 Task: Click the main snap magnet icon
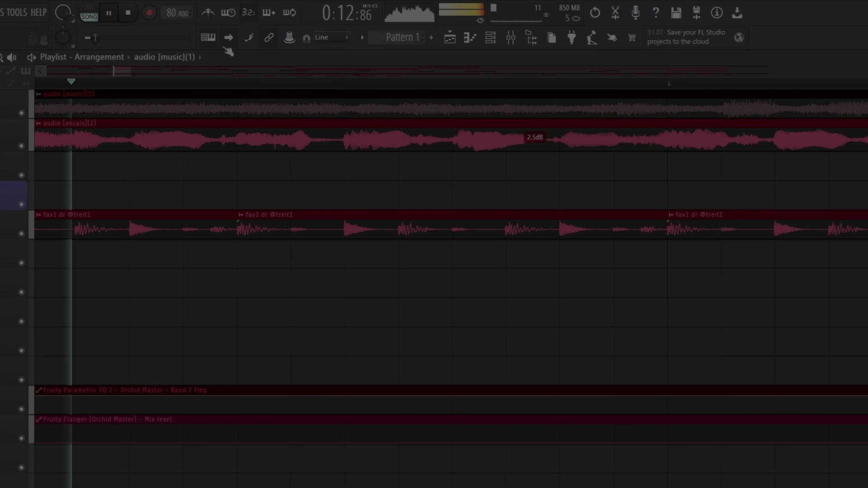point(307,38)
